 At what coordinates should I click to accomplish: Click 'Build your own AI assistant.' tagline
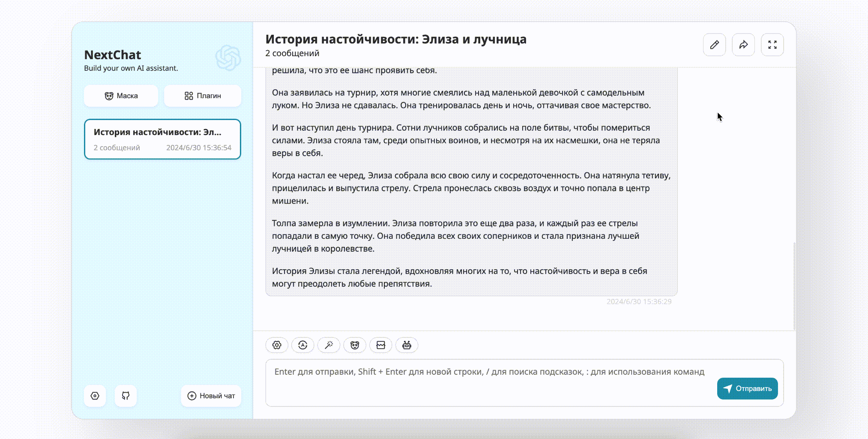[x=131, y=68]
